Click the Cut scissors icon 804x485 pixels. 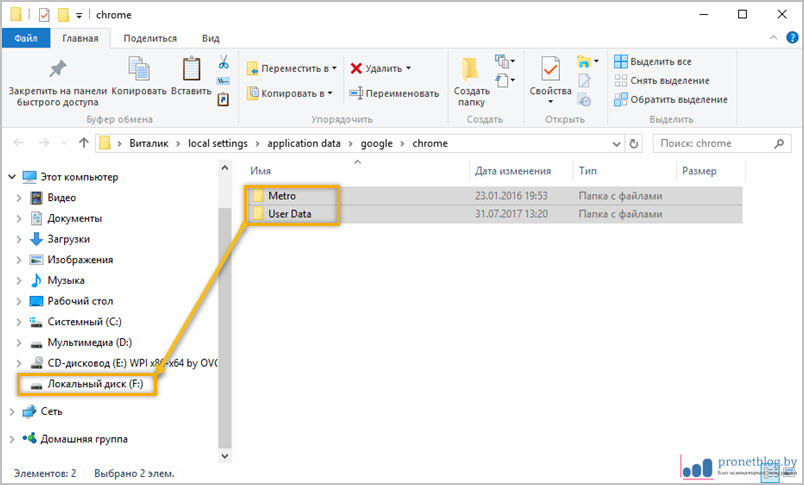223,62
